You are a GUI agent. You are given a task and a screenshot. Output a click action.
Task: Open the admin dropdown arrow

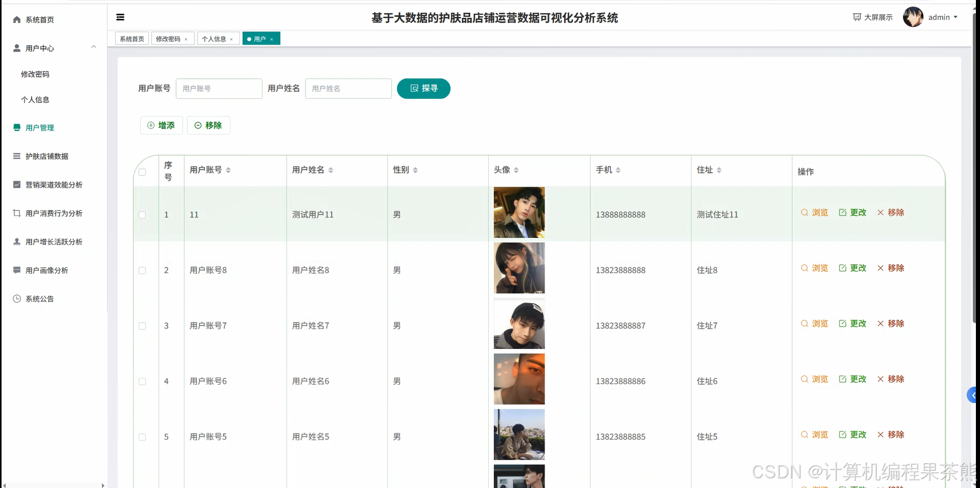pyautogui.click(x=955, y=17)
